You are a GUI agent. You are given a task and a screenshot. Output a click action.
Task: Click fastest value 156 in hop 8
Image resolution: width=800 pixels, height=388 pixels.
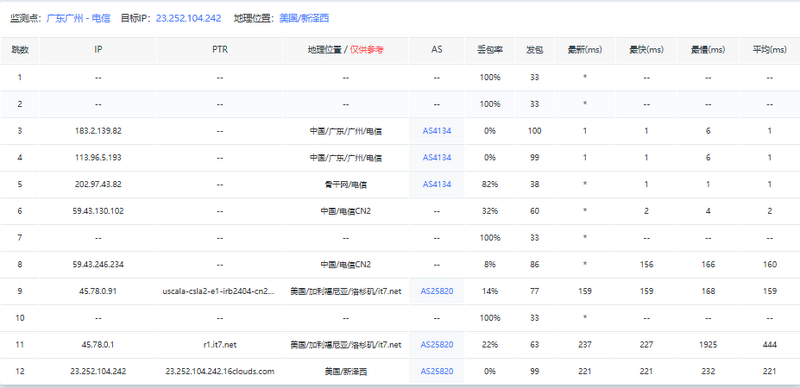click(x=646, y=264)
